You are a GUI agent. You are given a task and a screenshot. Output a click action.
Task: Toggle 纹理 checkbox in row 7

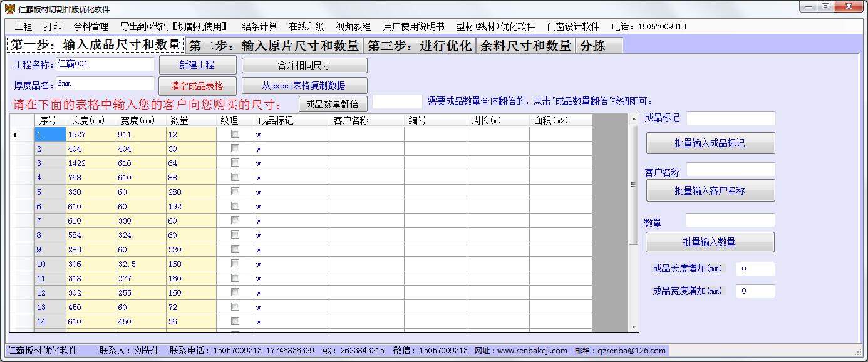pos(235,220)
